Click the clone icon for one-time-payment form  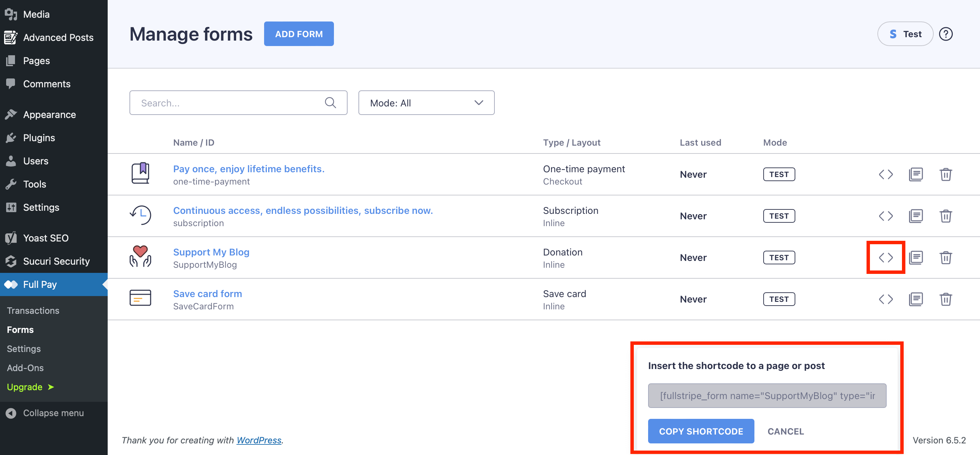click(915, 174)
